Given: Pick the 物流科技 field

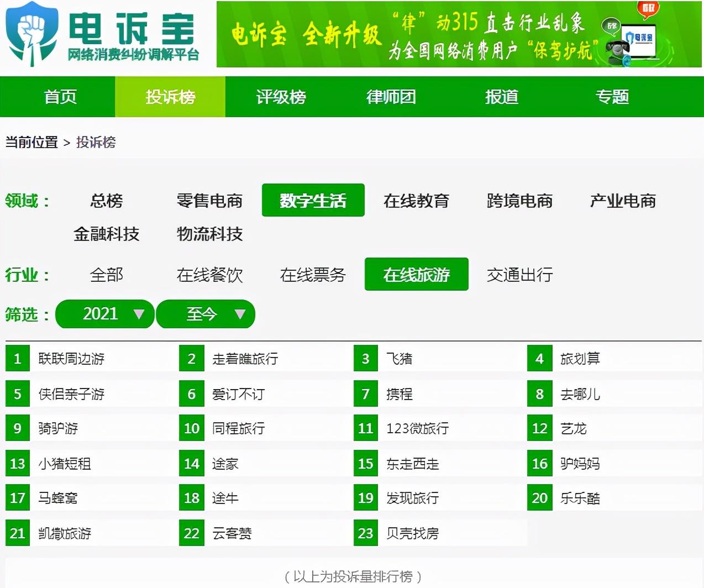Looking at the screenshot, I should coord(210,234).
